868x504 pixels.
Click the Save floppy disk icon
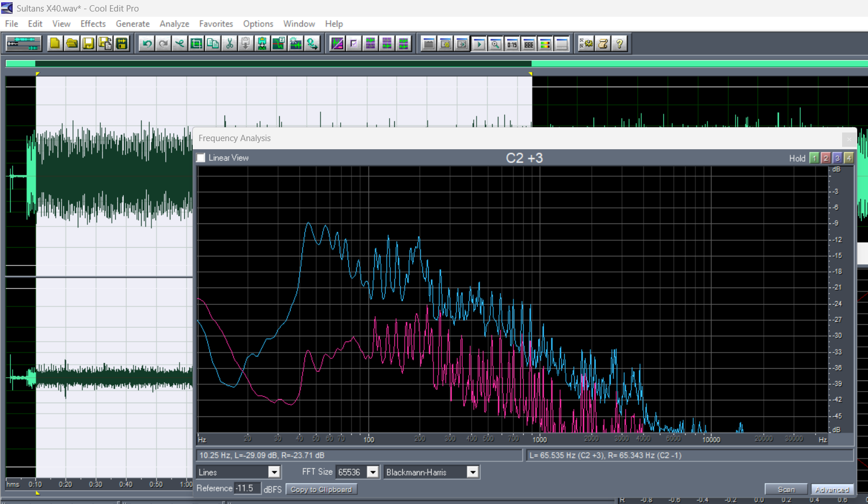[x=88, y=44]
